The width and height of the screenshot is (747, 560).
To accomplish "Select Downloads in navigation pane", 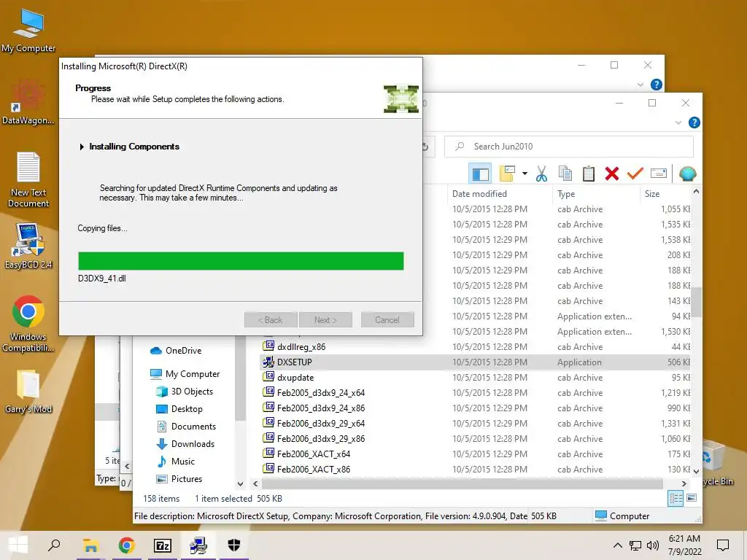I will (186, 444).
